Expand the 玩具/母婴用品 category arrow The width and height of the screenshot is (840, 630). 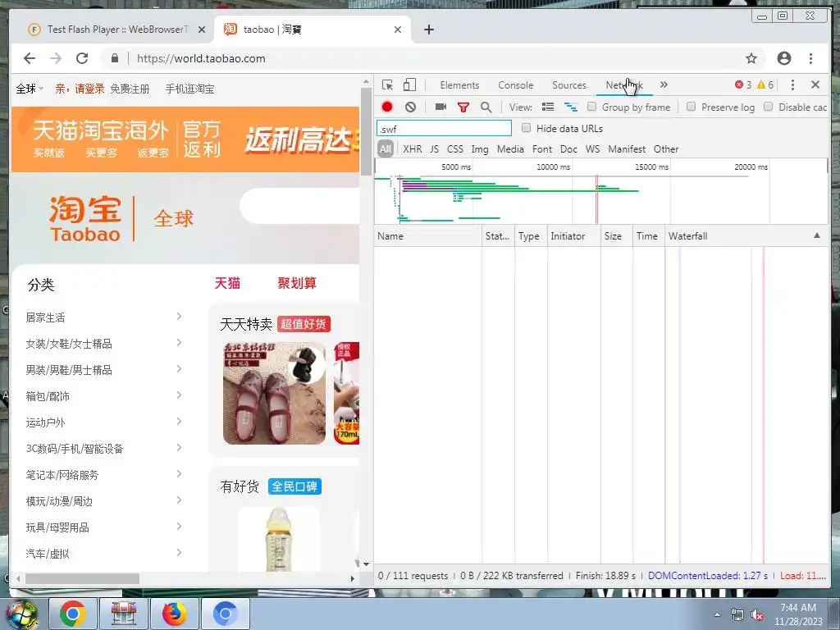[180, 527]
